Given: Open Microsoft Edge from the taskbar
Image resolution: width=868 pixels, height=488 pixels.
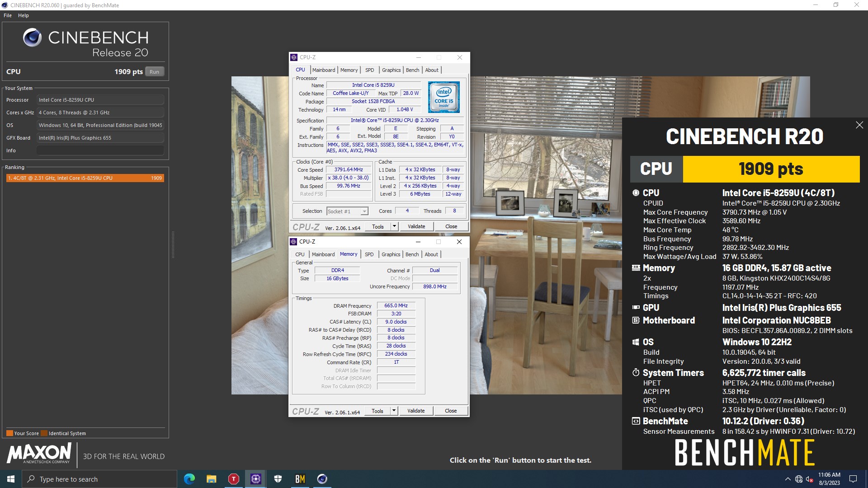Looking at the screenshot, I should click(x=189, y=479).
